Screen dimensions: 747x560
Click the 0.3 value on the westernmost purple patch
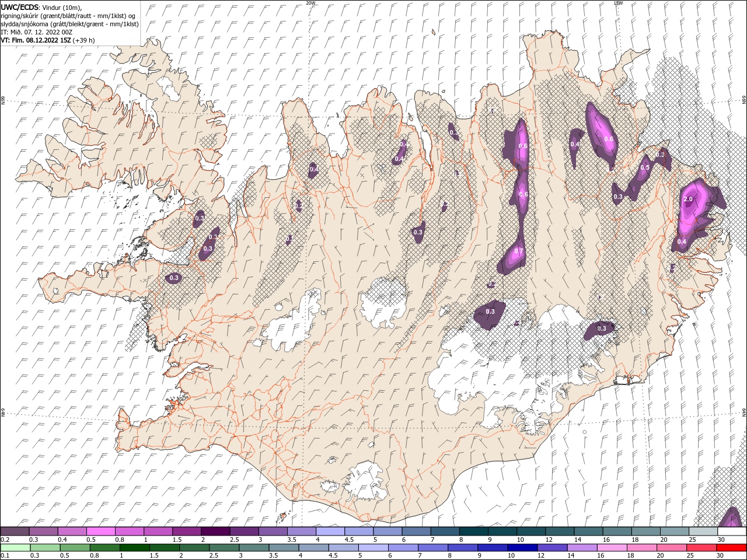[x=174, y=278]
